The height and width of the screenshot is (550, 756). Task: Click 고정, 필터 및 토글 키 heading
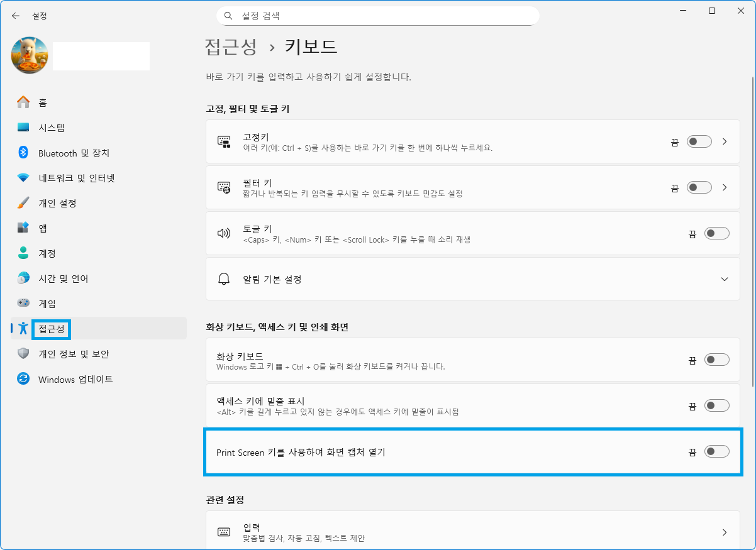(x=248, y=109)
